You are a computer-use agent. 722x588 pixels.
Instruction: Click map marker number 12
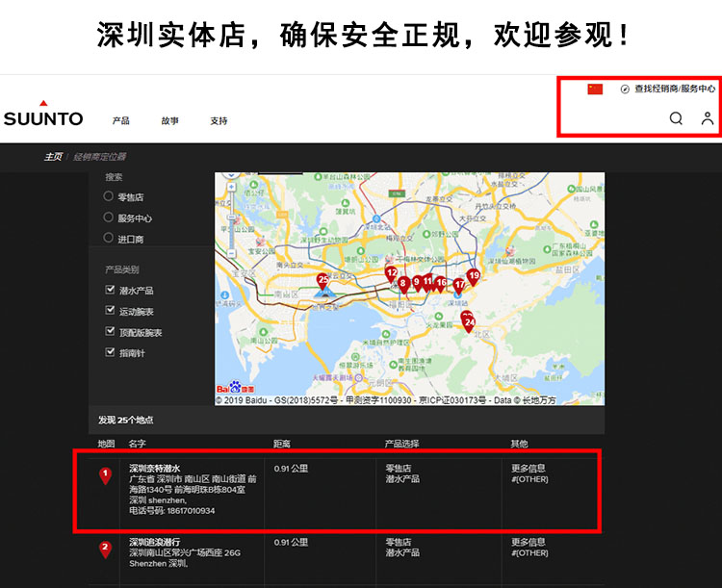[x=392, y=274]
